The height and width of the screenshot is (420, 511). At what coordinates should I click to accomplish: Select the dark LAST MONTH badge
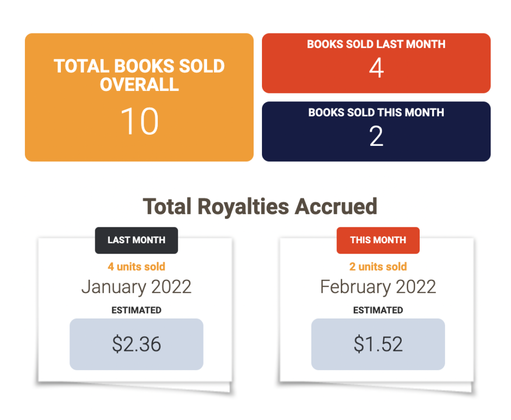coord(136,240)
